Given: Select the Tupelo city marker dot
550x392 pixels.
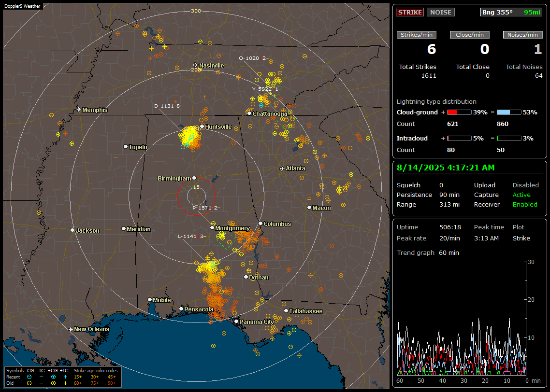Looking at the screenshot, I should pos(126,146).
